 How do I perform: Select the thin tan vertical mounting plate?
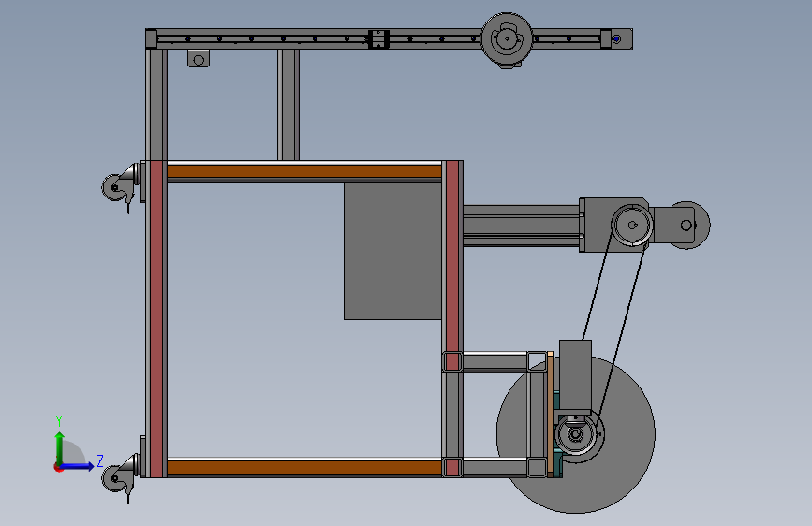(550, 414)
